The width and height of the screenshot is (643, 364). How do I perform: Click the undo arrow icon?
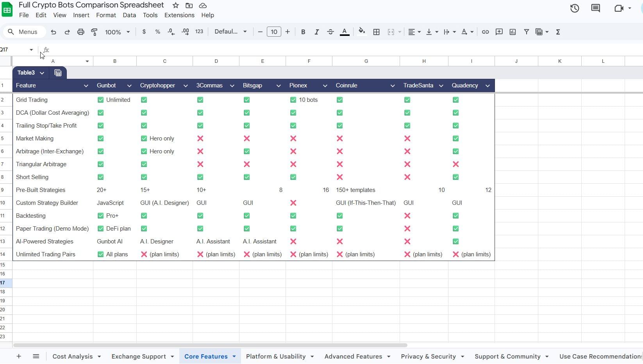click(x=54, y=32)
